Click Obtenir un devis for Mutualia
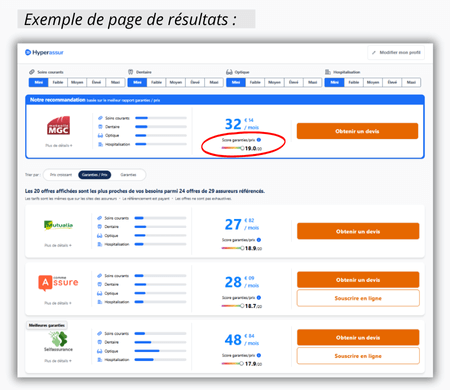This screenshot has height=390, width=450. pyautogui.click(x=358, y=231)
